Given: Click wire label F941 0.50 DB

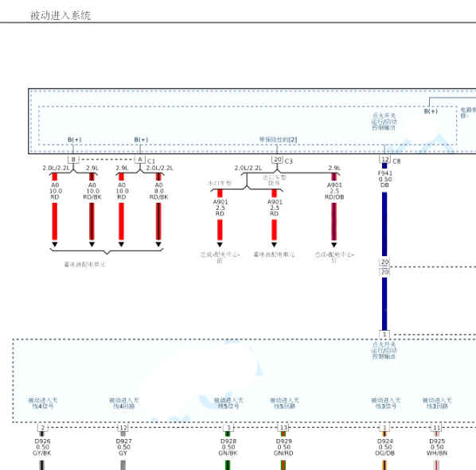Looking at the screenshot, I should [385, 179].
